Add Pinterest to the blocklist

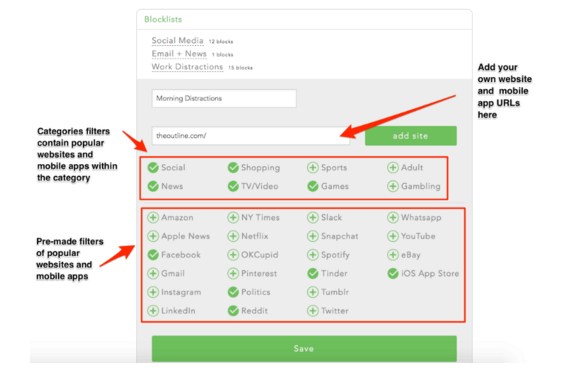pos(233,273)
